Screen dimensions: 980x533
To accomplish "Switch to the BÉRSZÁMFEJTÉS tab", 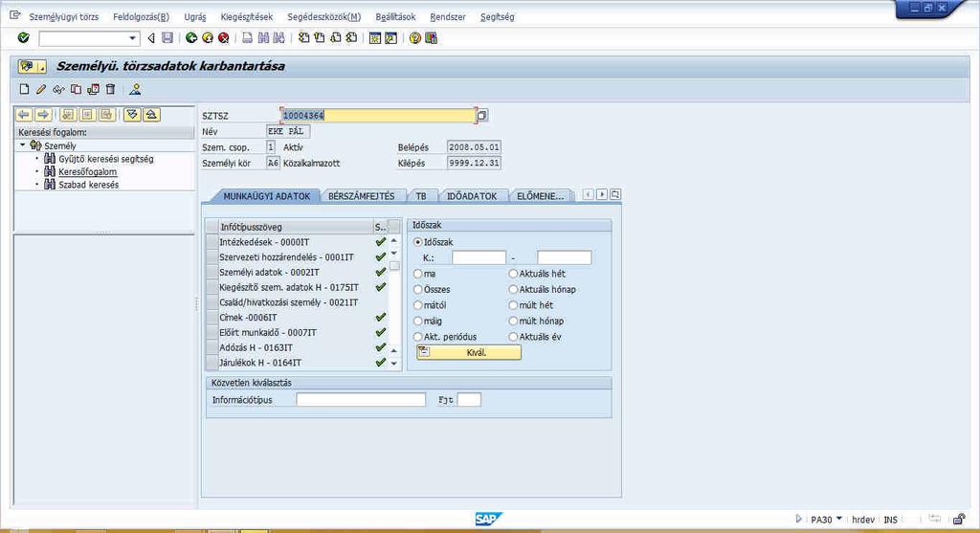I will (x=361, y=195).
